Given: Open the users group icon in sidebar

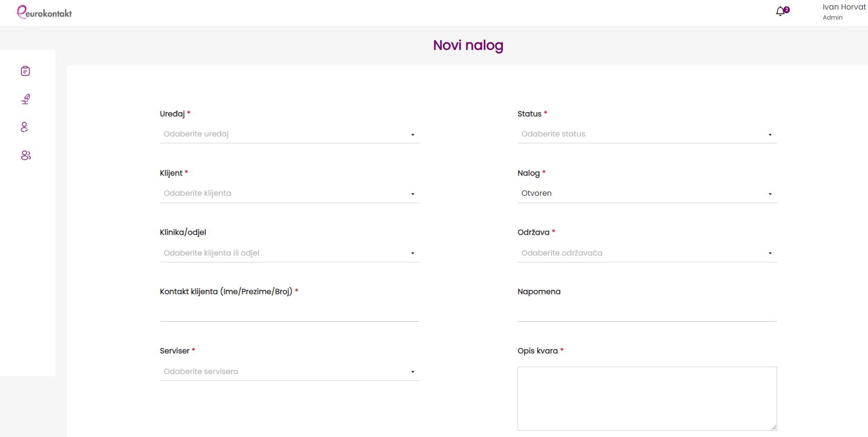Looking at the screenshot, I should click(x=25, y=155).
